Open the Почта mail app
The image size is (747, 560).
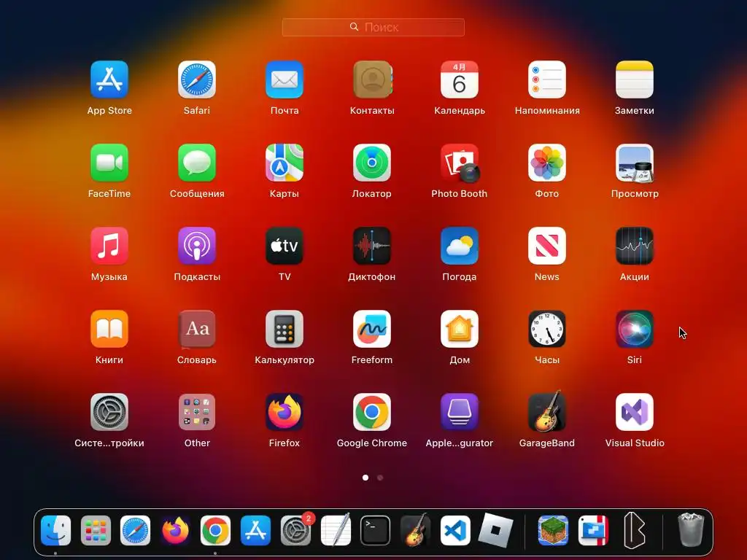pos(285,79)
